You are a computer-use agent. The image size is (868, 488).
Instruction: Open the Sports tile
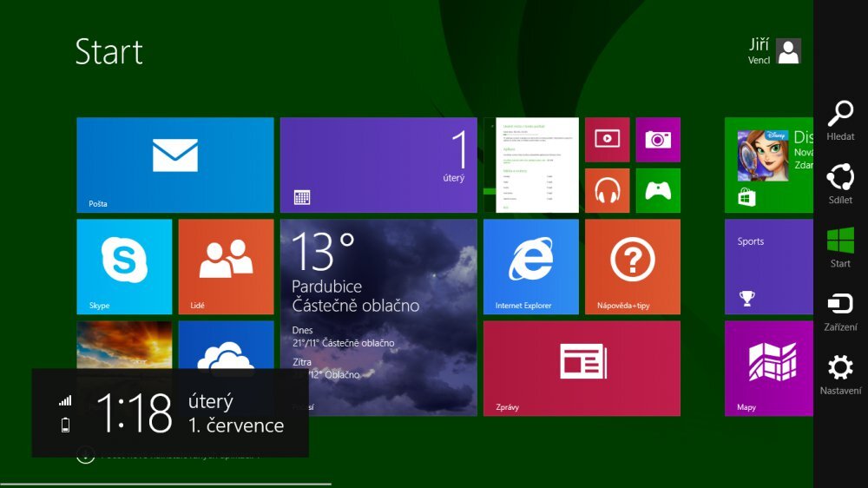[x=769, y=267]
